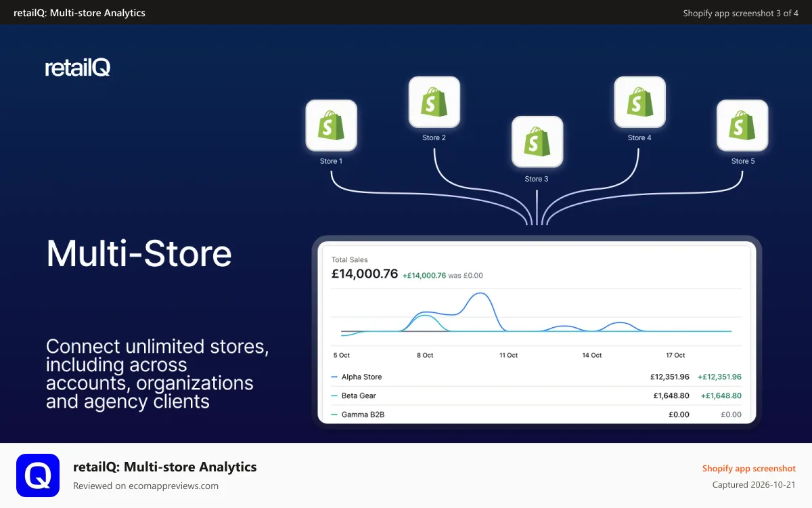The height and width of the screenshot is (508, 812).
Task: Click the Store 4 Shopify bag icon
Action: (639, 102)
